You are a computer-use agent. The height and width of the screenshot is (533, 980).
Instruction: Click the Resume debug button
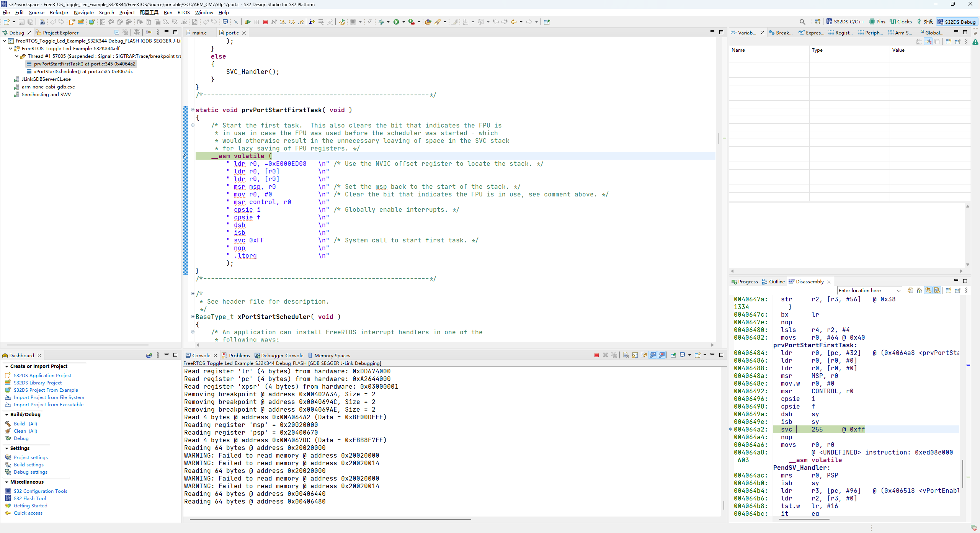pyautogui.click(x=248, y=22)
